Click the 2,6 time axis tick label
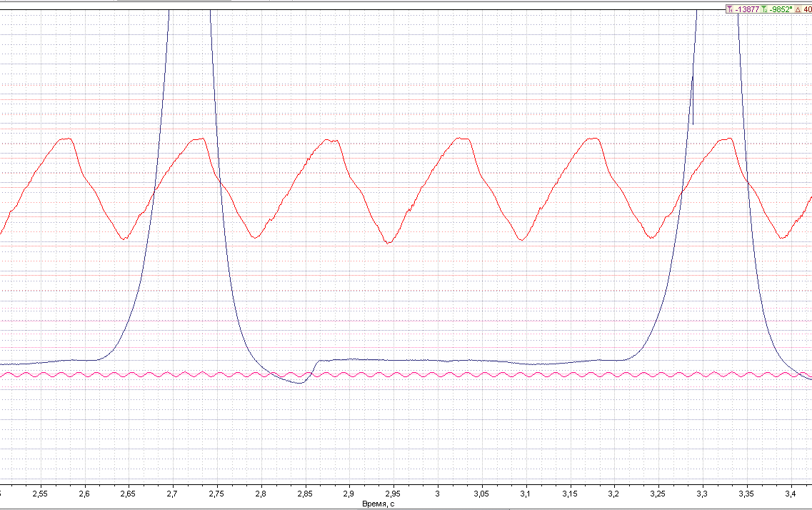Screen dimensions: 812x510 click(84, 494)
